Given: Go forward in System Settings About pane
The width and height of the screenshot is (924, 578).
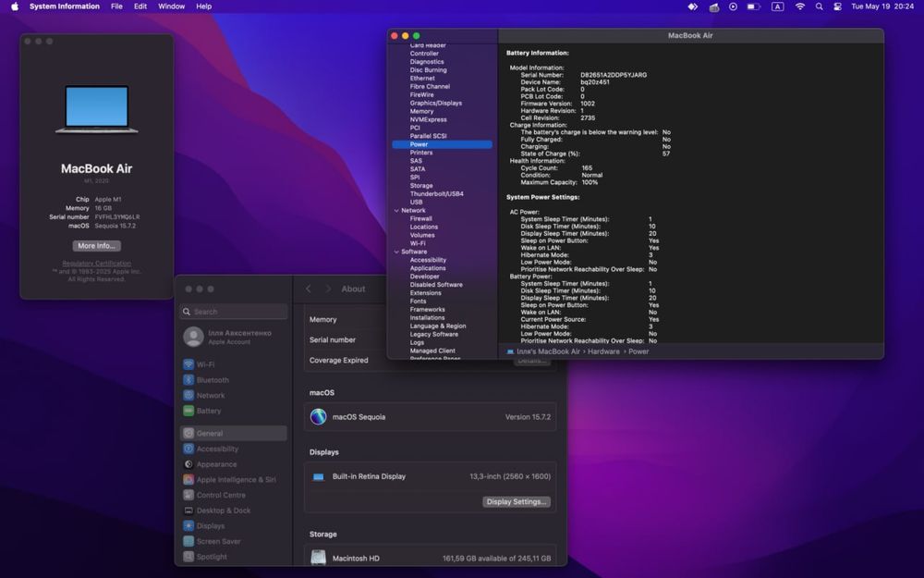Looking at the screenshot, I should point(328,289).
